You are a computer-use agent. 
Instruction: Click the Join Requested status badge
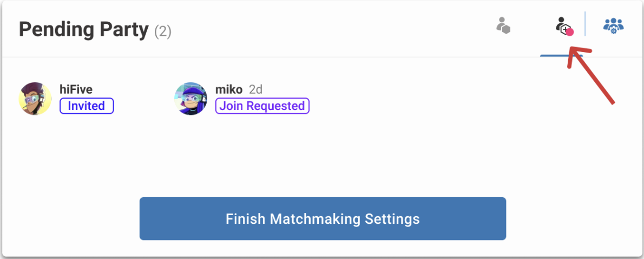(262, 106)
